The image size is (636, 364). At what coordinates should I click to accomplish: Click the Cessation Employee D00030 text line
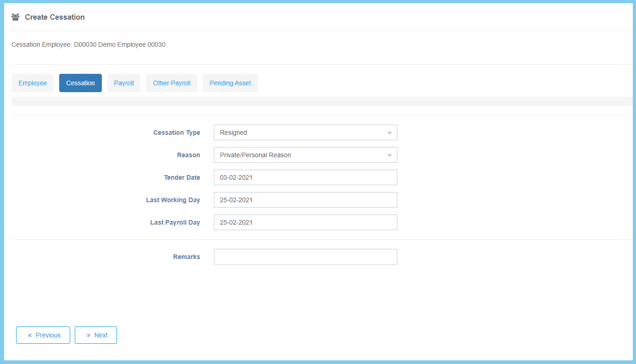click(x=89, y=45)
